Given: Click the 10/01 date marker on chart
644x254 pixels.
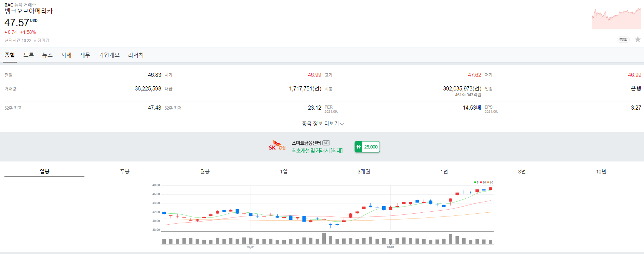Looking at the screenshot, I should 390,247.
